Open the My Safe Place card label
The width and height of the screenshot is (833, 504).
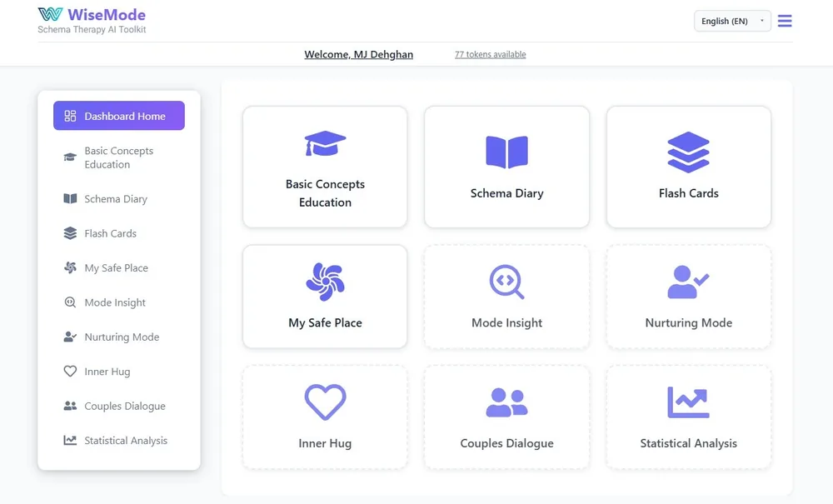click(325, 323)
